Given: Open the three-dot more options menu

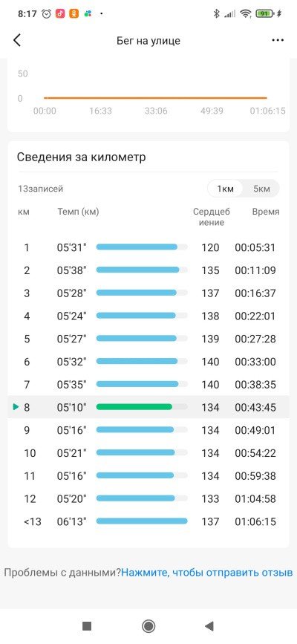Looking at the screenshot, I should tap(278, 40).
